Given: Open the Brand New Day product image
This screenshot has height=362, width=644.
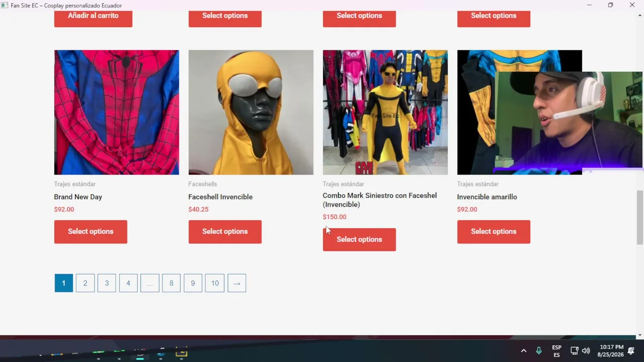Looking at the screenshot, I should 116,112.
